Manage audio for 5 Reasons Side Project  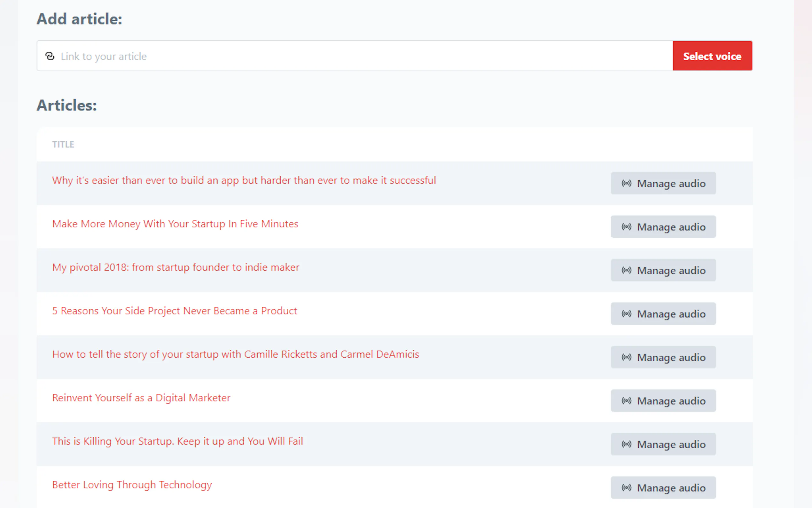pos(663,314)
